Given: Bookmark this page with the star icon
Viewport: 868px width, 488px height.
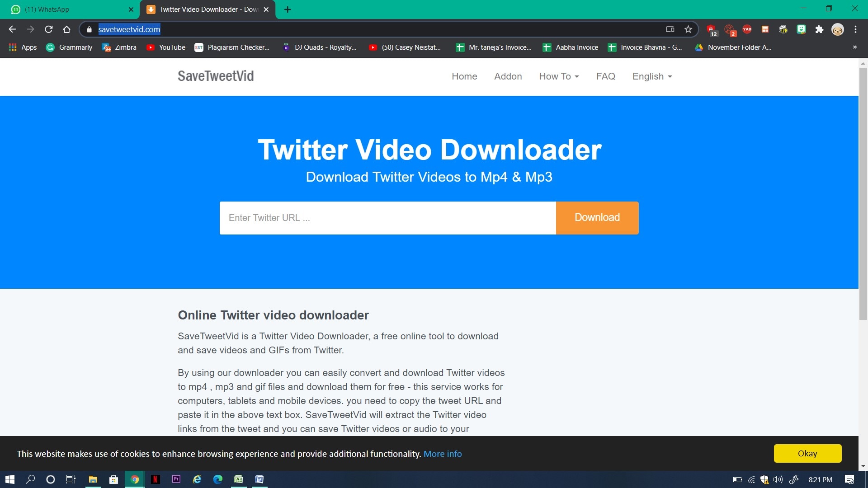Looking at the screenshot, I should [688, 29].
